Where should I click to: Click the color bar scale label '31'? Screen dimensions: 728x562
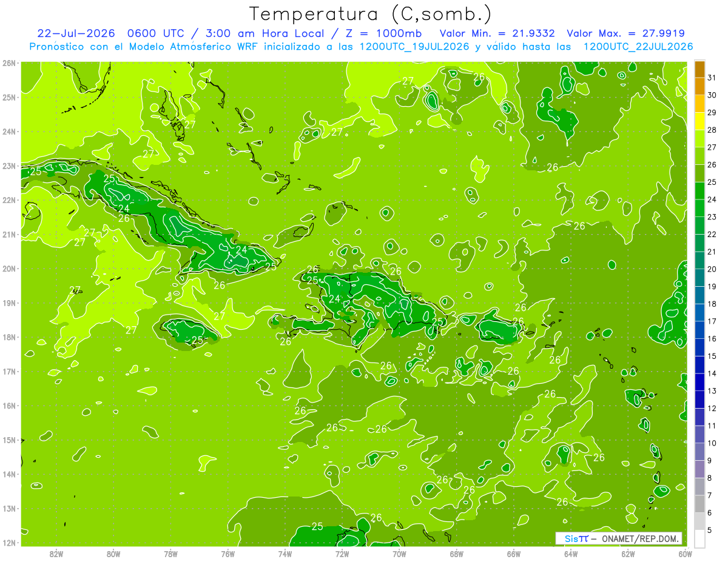(x=712, y=78)
